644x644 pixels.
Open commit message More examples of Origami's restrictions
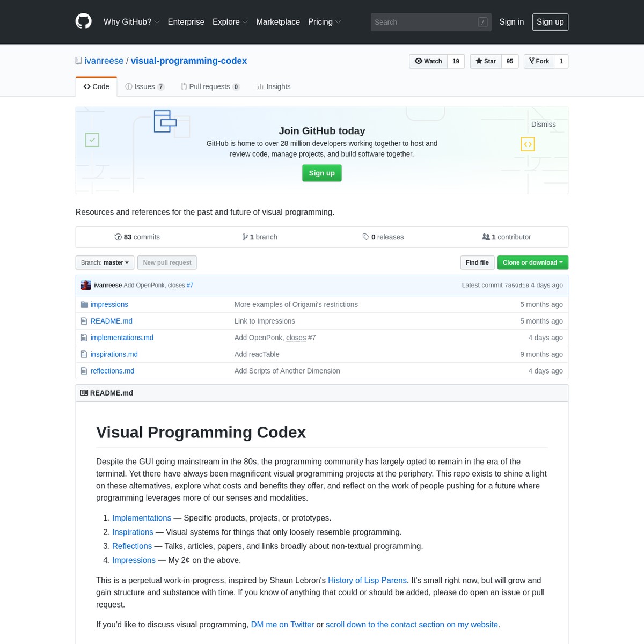(x=296, y=304)
